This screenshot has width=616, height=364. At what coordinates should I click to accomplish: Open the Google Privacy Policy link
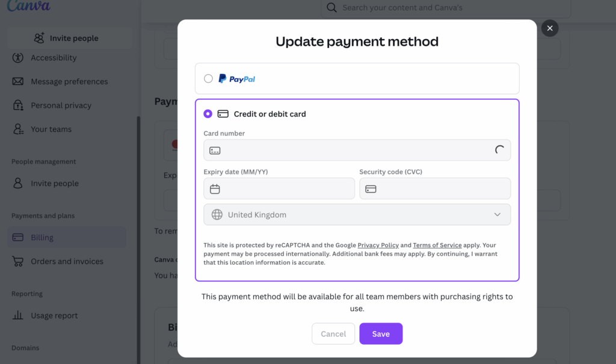pyautogui.click(x=378, y=245)
